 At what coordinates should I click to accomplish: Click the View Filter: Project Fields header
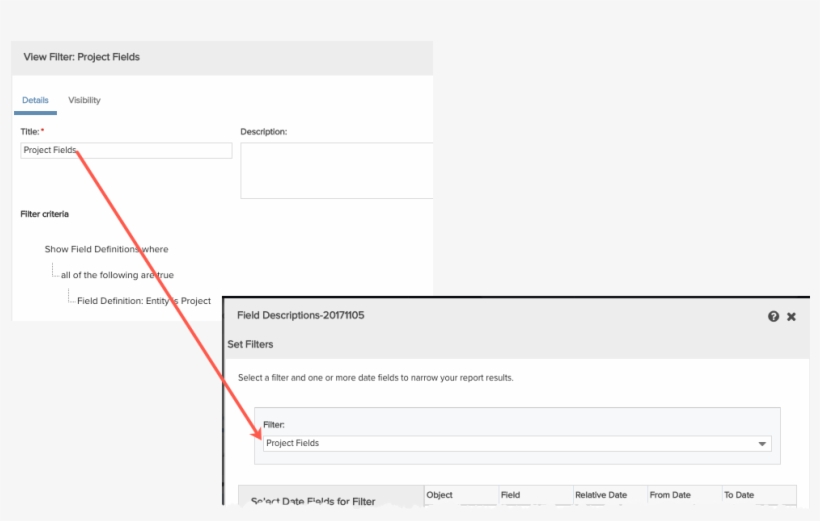click(82, 57)
